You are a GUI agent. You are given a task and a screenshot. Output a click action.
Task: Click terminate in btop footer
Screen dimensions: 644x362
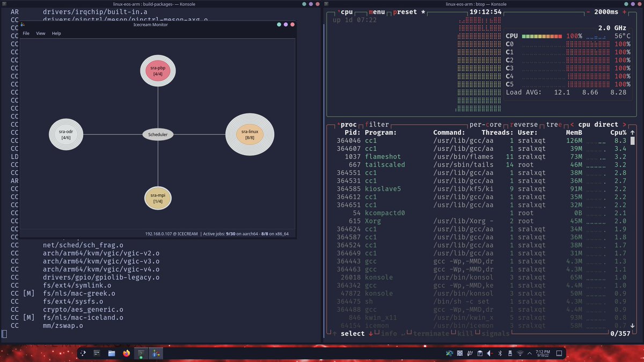point(431,334)
